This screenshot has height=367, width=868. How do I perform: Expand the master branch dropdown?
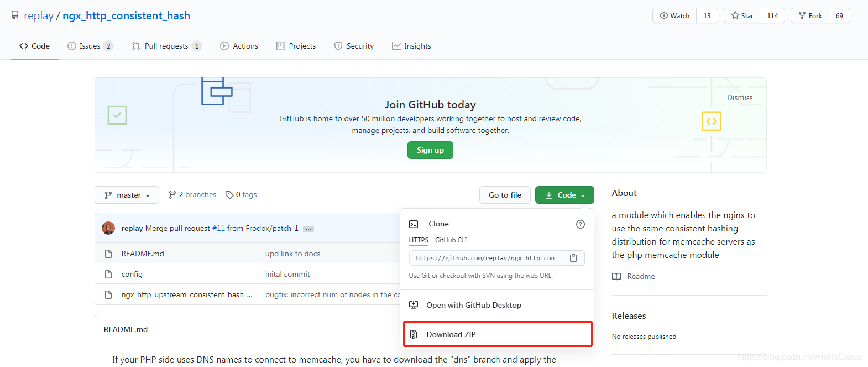pyautogui.click(x=127, y=195)
